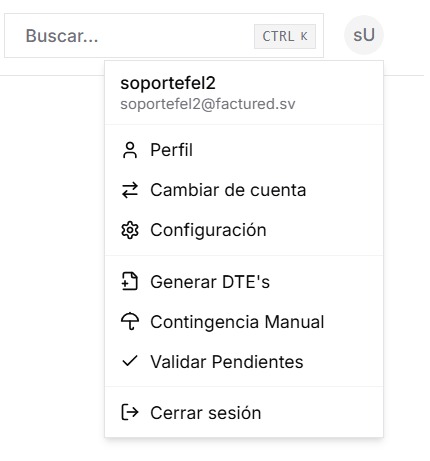Click the K key label in the search box
The image size is (430, 461).
304,36
